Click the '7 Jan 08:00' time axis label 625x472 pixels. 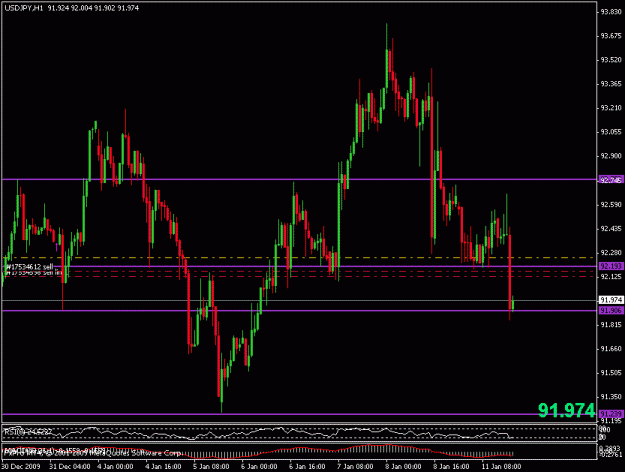[x=355, y=466]
